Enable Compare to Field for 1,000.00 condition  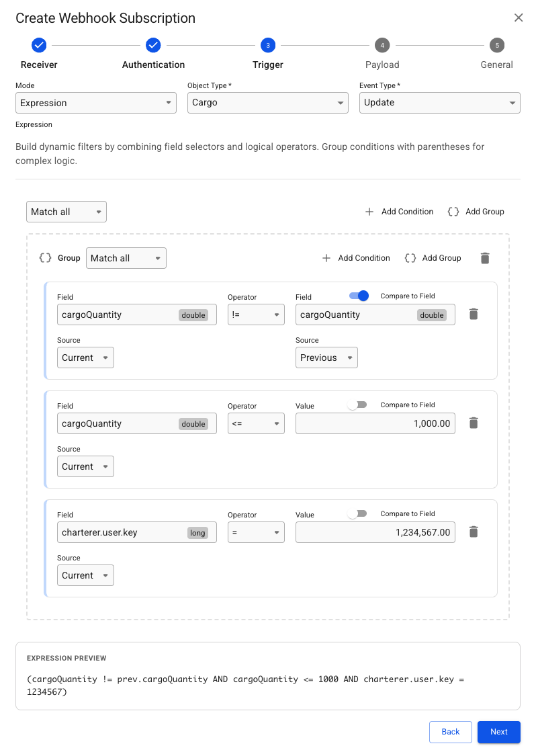tap(357, 405)
